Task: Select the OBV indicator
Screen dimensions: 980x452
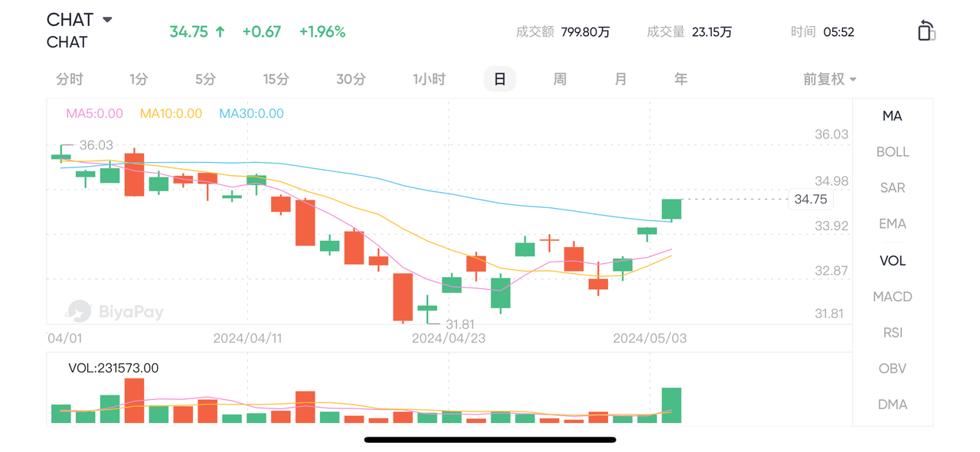Action: pos(893,368)
